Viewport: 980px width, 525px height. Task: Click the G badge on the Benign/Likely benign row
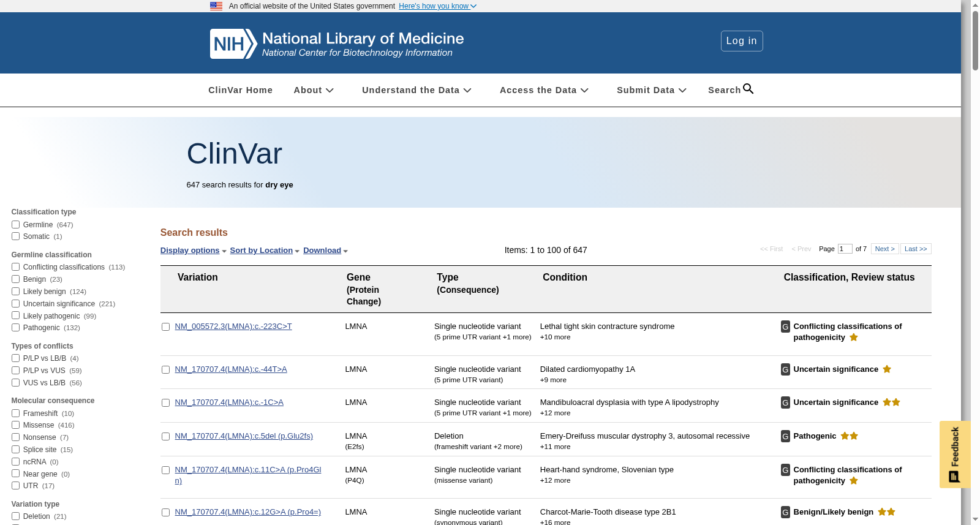(x=785, y=512)
